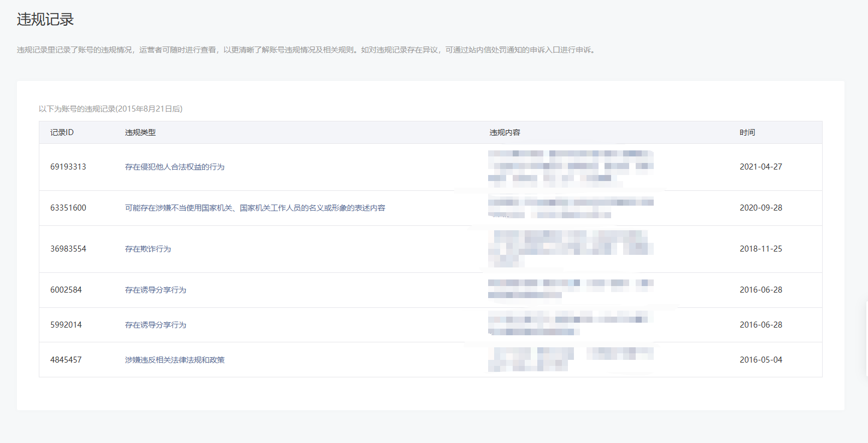Select record ID 36983554
Screen dimensions: 868x443
coord(68,249)
